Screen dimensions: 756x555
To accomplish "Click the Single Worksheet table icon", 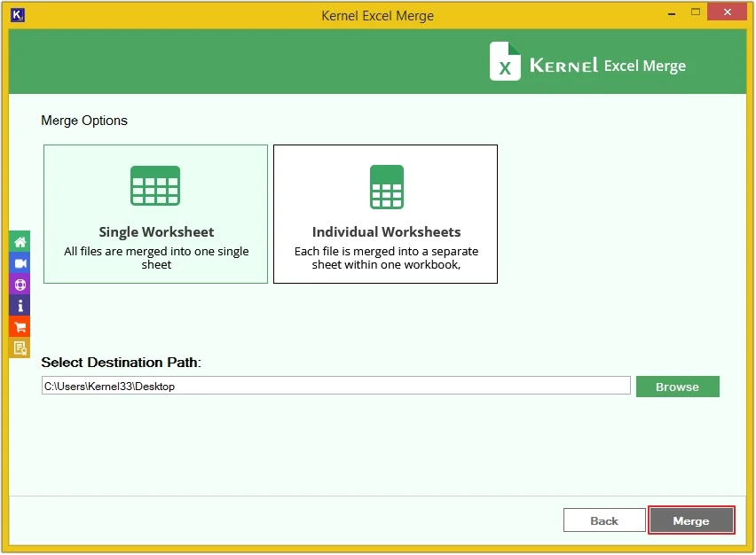I will [155, 185].
